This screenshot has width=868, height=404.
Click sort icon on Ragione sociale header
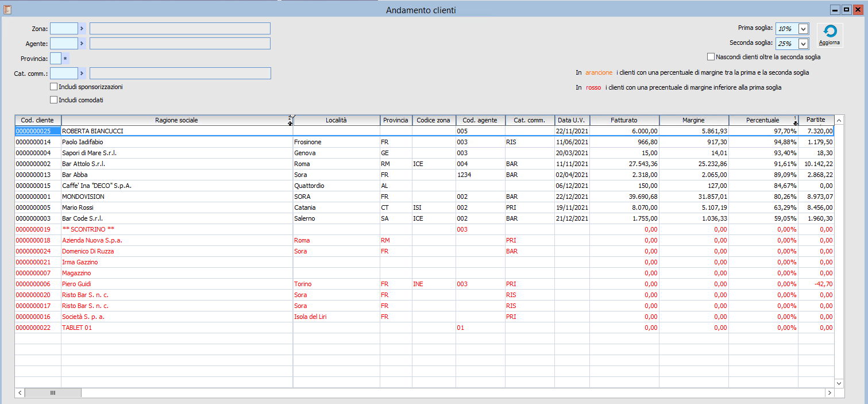pyautogui.click(x=290, y=120)
